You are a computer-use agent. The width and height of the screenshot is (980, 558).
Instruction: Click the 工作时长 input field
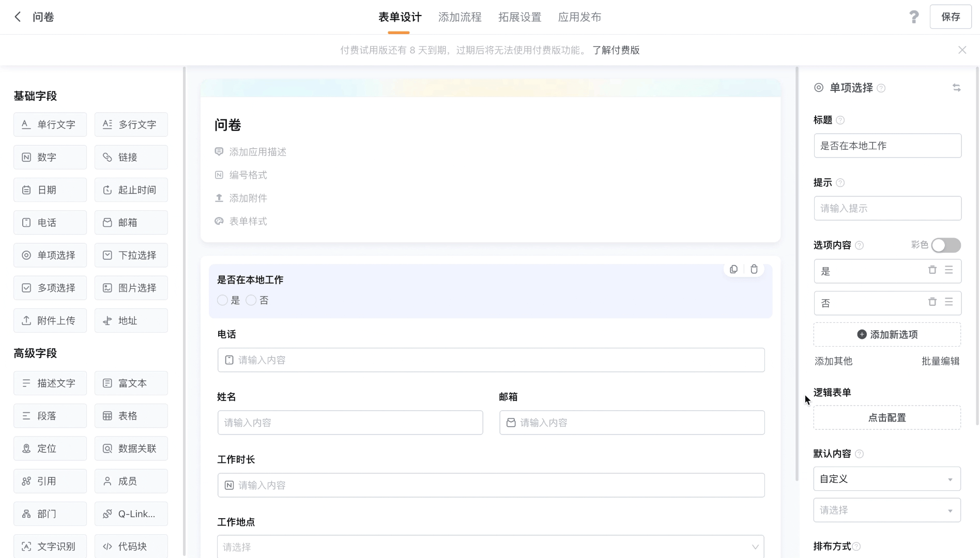click(491, 485)
